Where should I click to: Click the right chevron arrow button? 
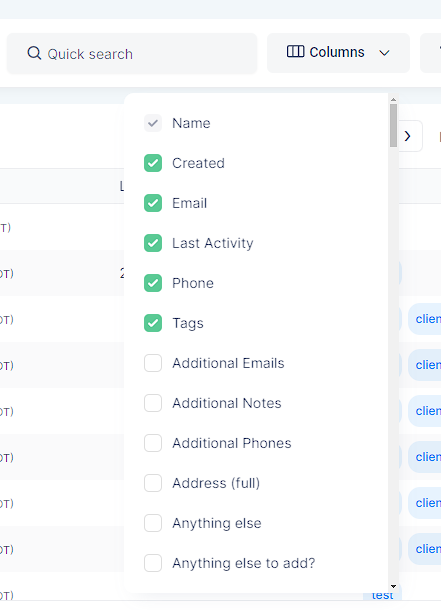(x=408, y=136)
